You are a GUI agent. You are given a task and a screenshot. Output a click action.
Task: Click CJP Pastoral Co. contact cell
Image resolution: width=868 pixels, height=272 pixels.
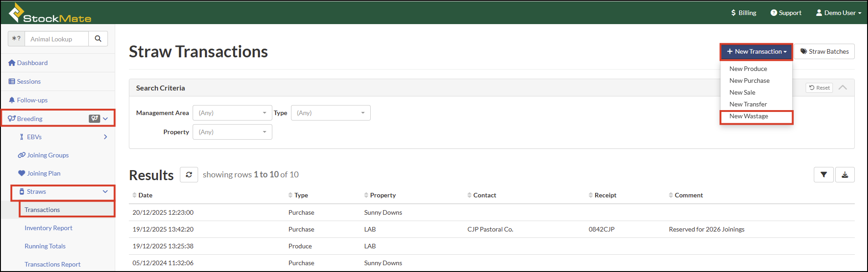[490, 229]
